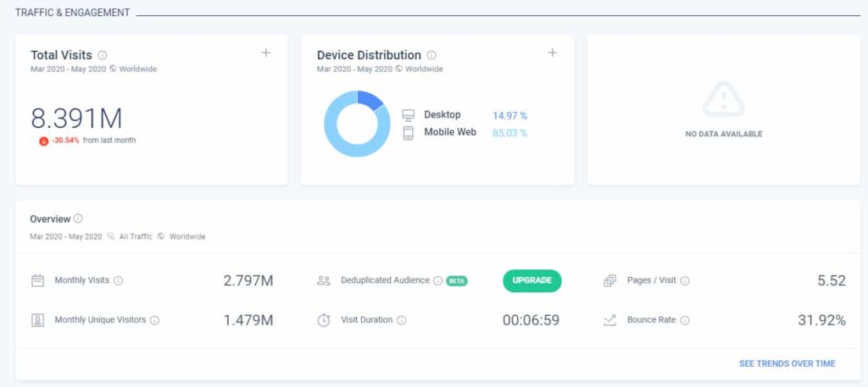Expand Device Distribution card with plus icon

(553, 53)
